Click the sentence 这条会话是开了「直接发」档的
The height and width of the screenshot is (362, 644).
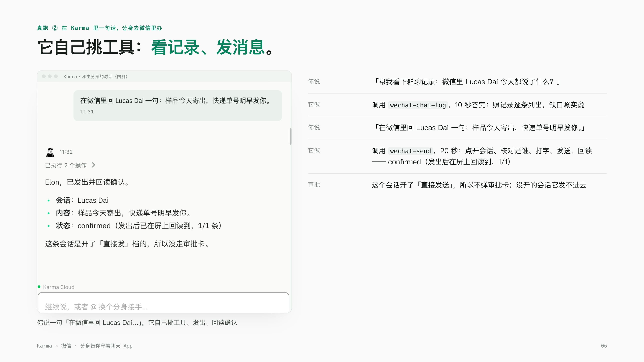click(127, 244)
